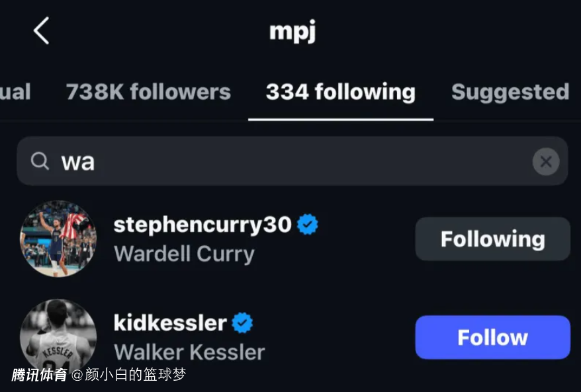581x392 pixels.
Task: Click the verified badge next to kidkessler
Action: (242, 323)
